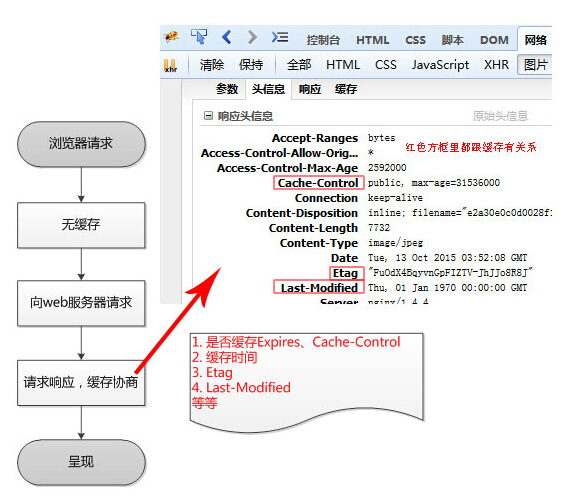The width and height of the screenshot is (577, 502).
Task: Open the 脚本 panel tab
Action: [453, 40]
